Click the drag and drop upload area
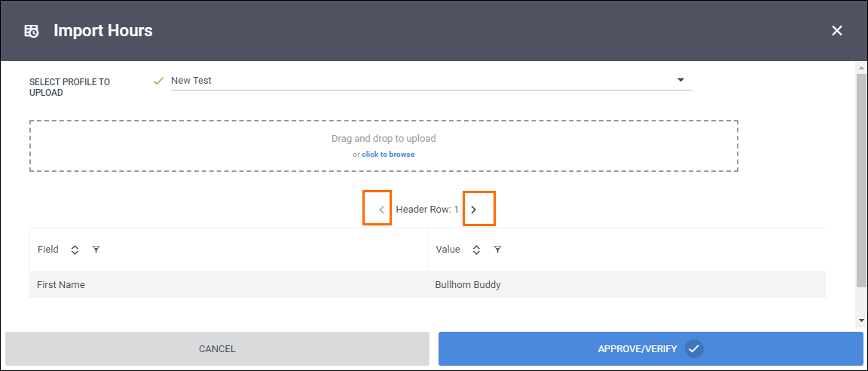This screenshot has width=868, height=371. 384,146
